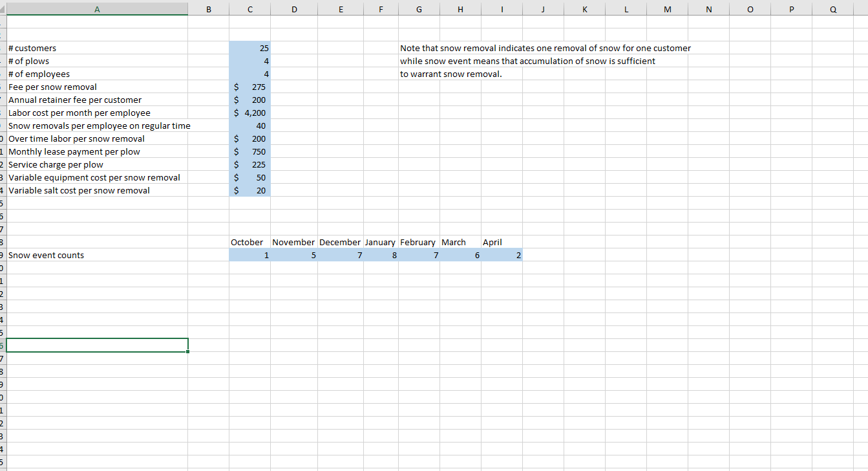Click the # customers value cell 25
868x471 pixels.
[x=249, y=48]
